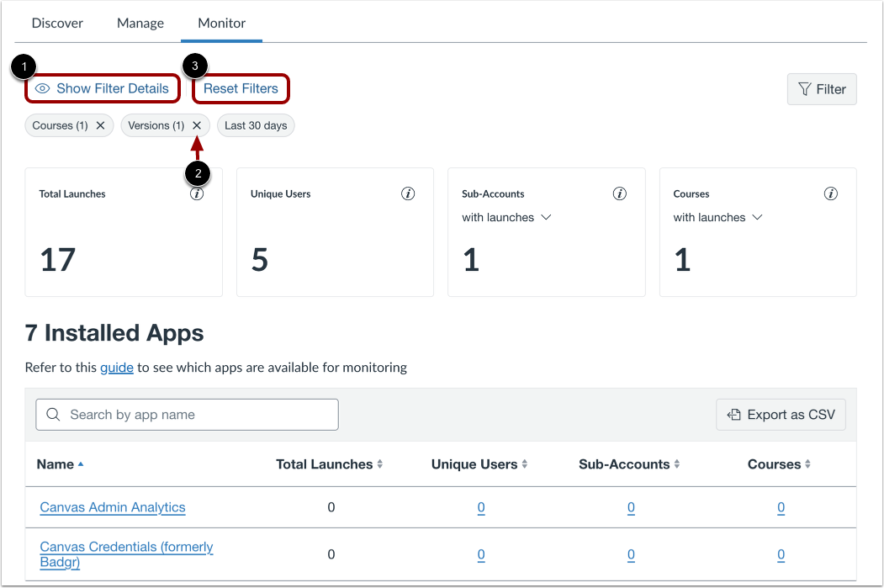Click Sub-Accounts value for Canvas Credentials
The width and height of the screenshot is (884, 588).
(631, 554)
